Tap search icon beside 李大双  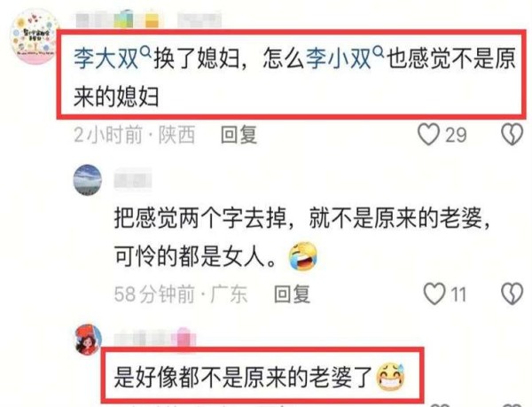[145, 51]
